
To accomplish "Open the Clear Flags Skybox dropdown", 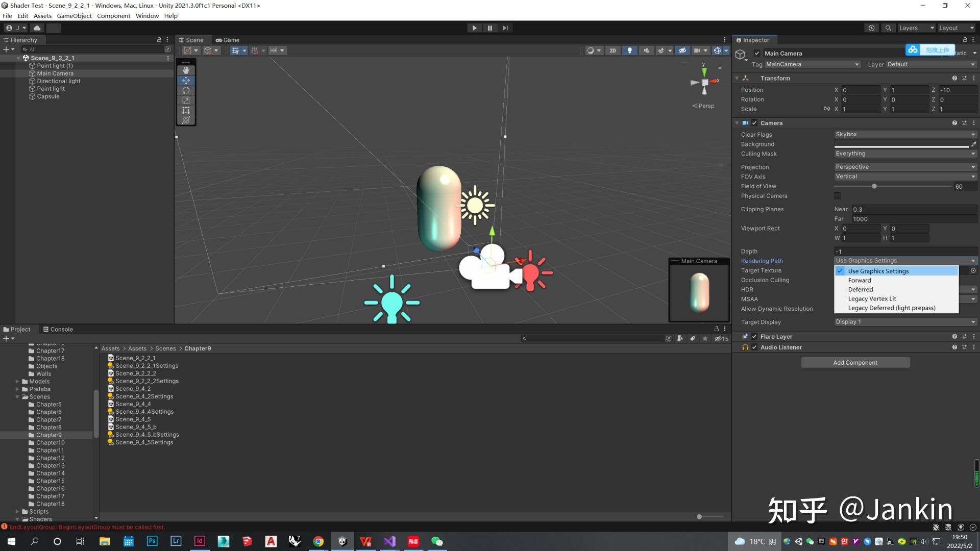I will 904,134.
